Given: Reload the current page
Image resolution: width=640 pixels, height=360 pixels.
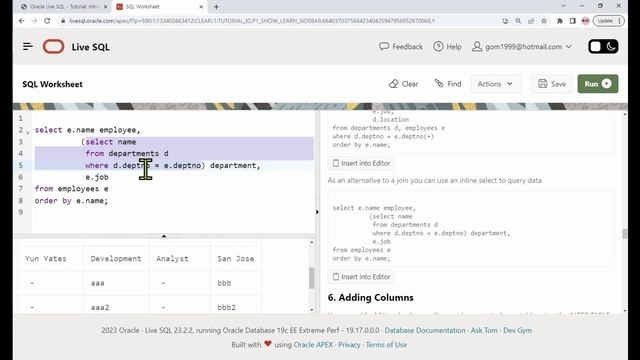Looking at the screenshot, I should (47, 21).
